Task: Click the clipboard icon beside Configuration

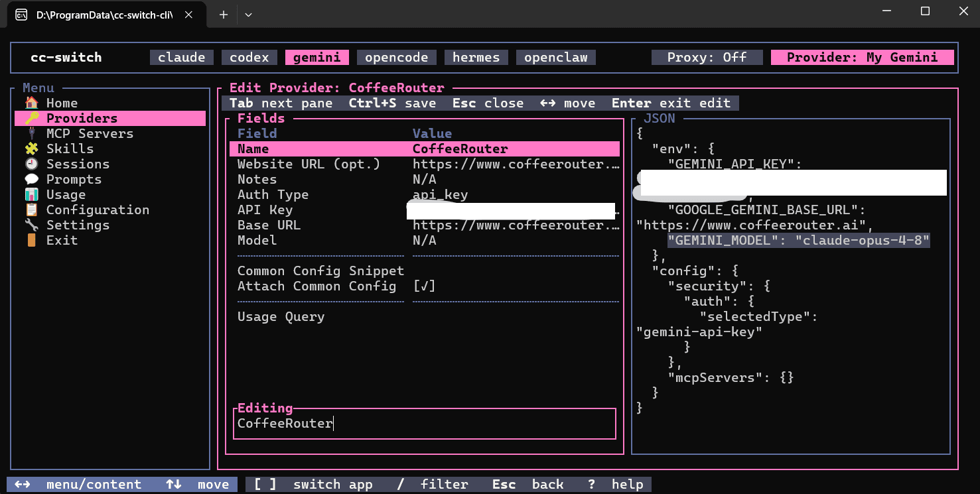Action: coord(31,210)
